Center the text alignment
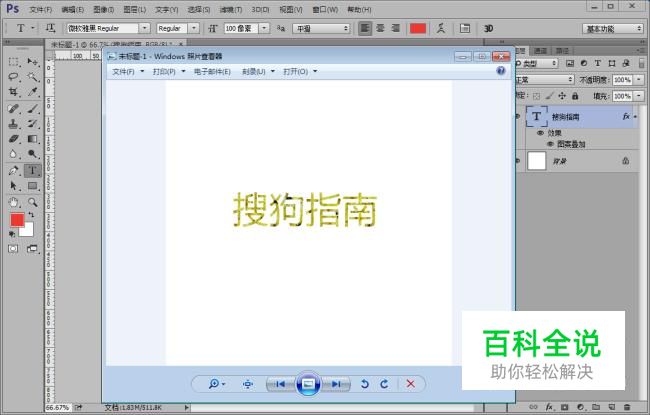 click(x=380, y=28)
